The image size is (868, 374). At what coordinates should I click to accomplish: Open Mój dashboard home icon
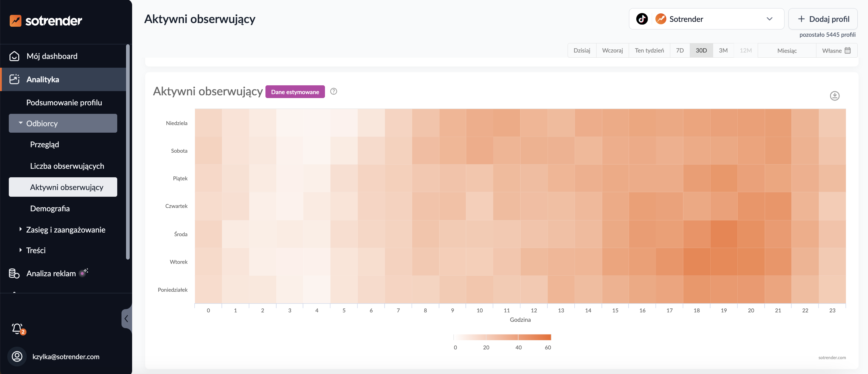pyautogui.click(x=14, y=56)
